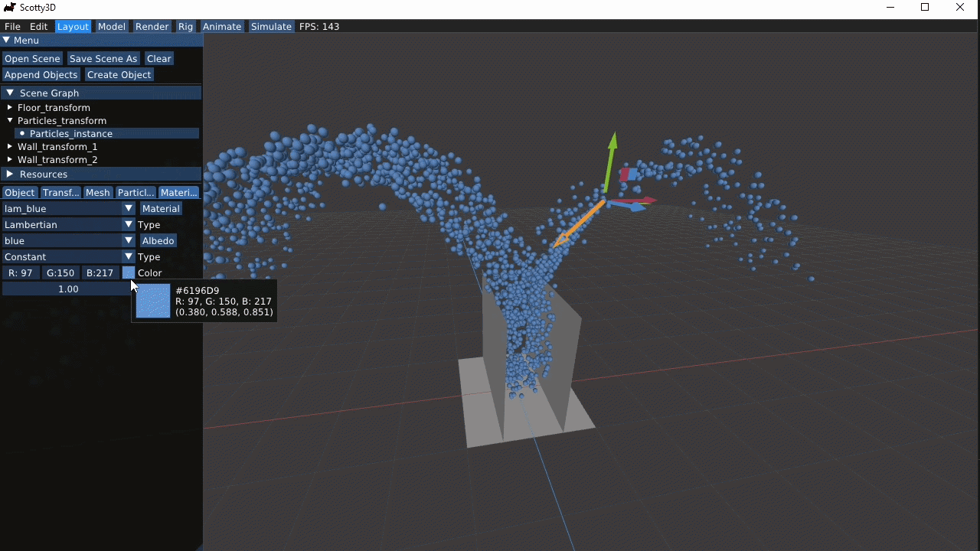Click the small Color swatch
This screenshot has width=980, height=551.
129,273
